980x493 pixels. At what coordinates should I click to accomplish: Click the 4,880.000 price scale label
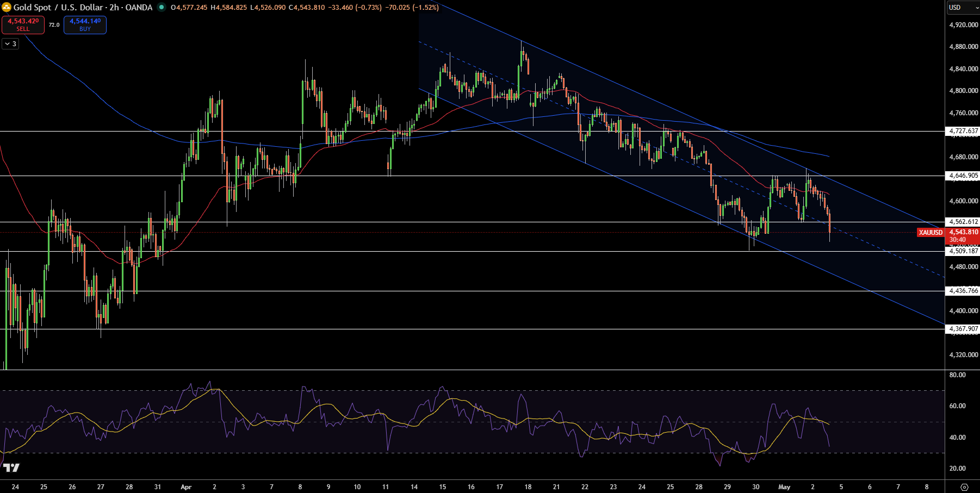963,47
